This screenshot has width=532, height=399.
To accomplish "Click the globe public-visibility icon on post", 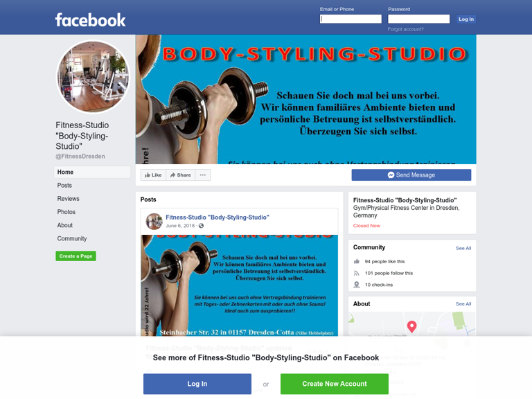I will tap(201, 226).
